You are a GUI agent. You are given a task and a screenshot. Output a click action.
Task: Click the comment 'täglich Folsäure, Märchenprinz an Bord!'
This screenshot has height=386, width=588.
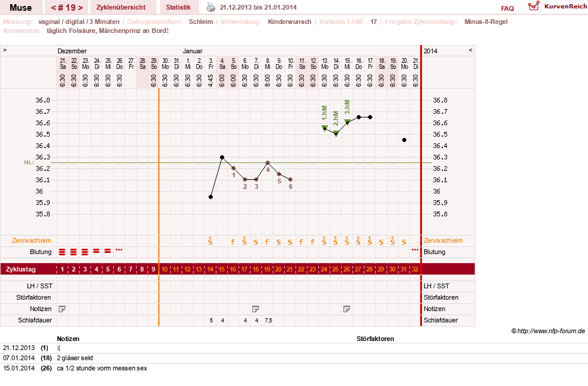click(108, 31)
